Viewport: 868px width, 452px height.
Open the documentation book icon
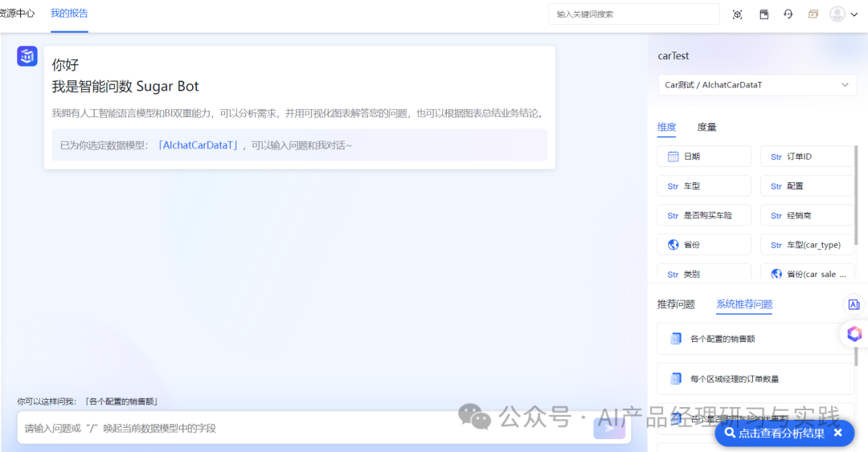(764, 14)
